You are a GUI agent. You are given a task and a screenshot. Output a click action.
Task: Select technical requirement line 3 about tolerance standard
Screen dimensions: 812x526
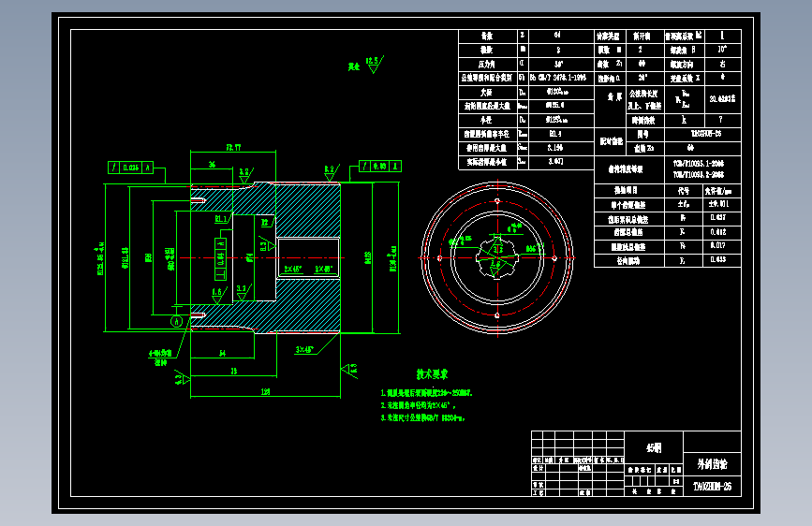click(x=422, y=417)
